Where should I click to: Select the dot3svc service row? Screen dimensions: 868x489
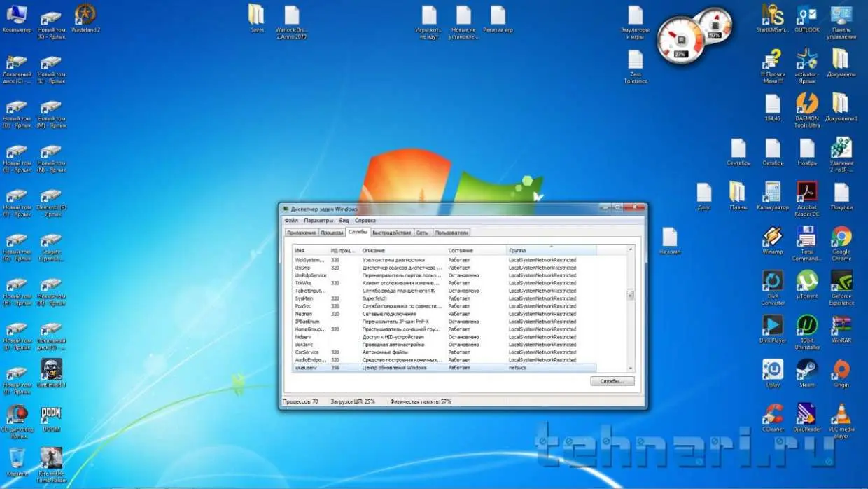point(444,345)
